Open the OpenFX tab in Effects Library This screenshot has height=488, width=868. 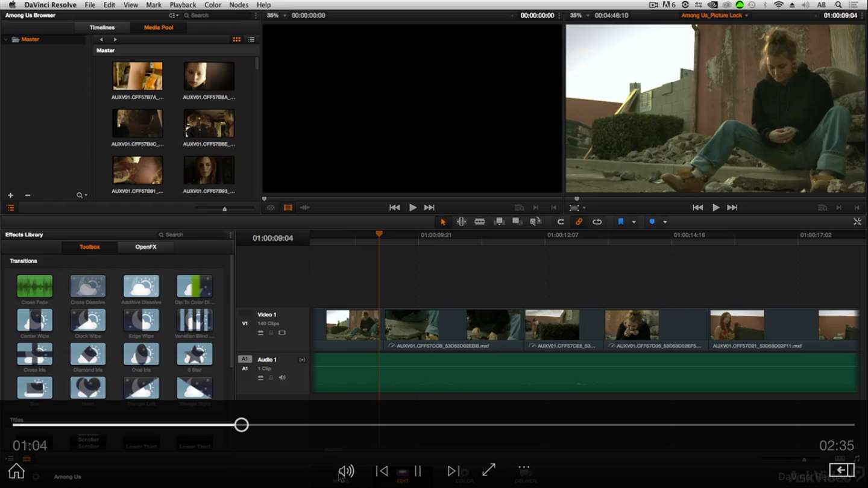146,247
